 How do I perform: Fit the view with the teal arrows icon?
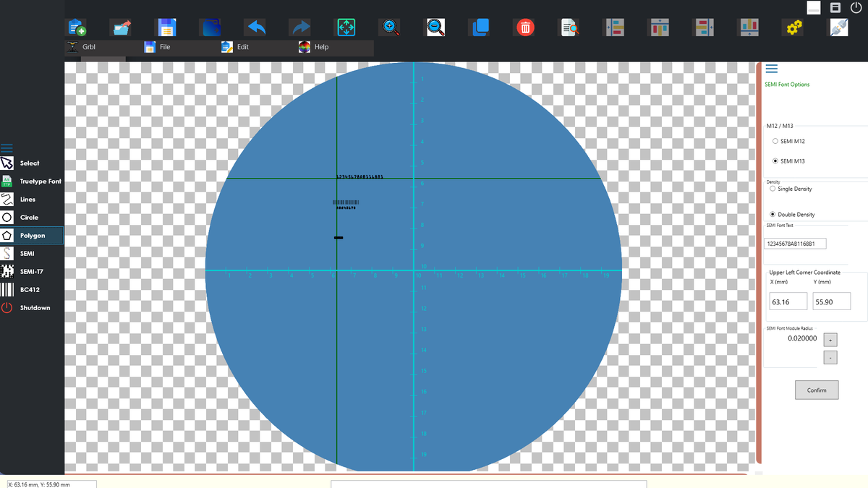coord(345,27)
